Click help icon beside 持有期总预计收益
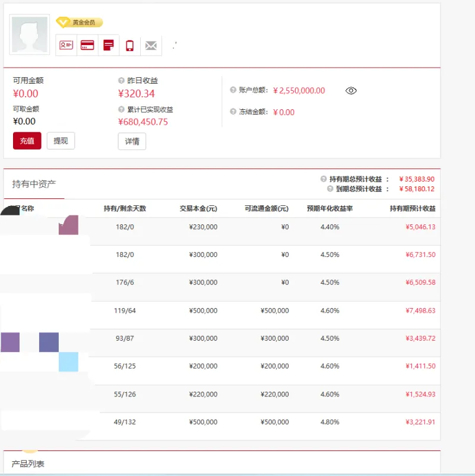Image resolution: width=475 pixels, height=476 pixels. (x=324, y=179)
